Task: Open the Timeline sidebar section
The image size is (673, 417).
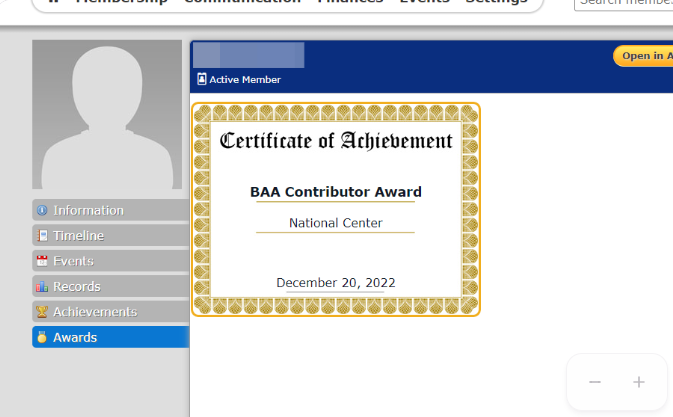Action: tap(111, 236)
